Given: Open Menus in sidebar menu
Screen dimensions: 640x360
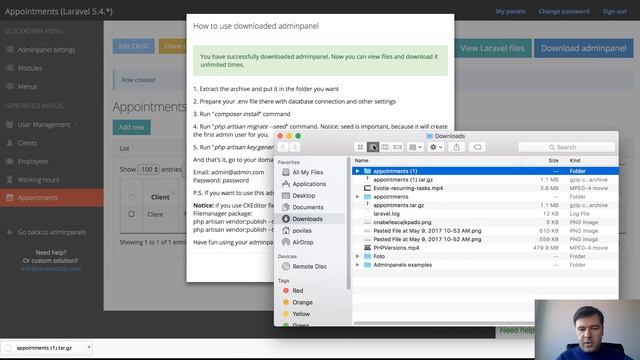Looking at the screenshot, I should tap(27, 87).
